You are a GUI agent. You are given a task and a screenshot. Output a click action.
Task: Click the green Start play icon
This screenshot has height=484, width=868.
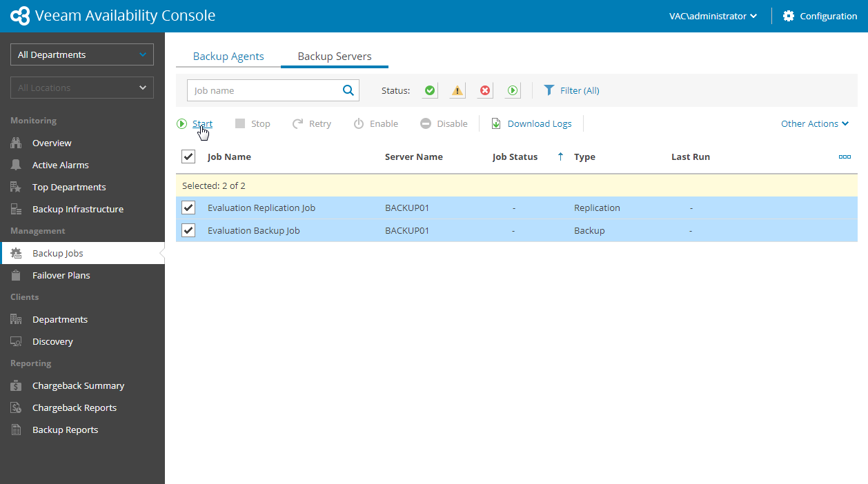(181, 123)
